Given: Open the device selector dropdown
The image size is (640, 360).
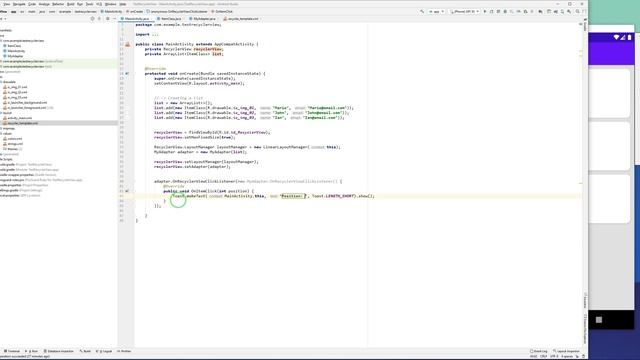Looking at the screenshot, I should pos(464,11).
